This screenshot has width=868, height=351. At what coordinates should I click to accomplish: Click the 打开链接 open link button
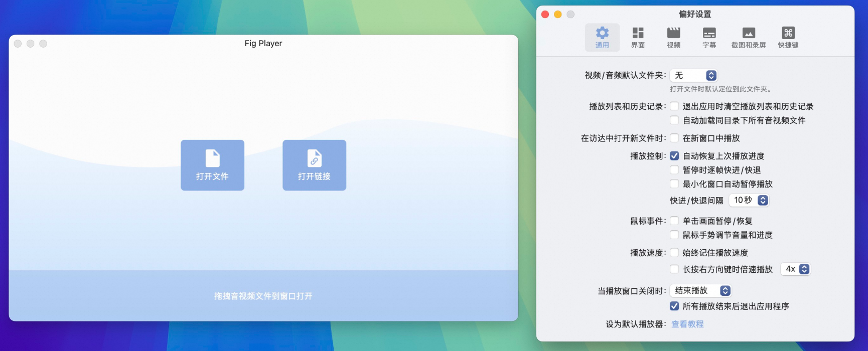[x=314, y=165]
